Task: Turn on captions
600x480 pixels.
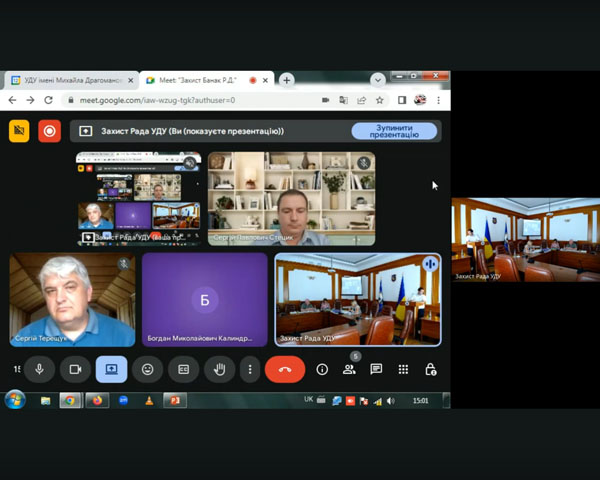Action: point(184,369)
